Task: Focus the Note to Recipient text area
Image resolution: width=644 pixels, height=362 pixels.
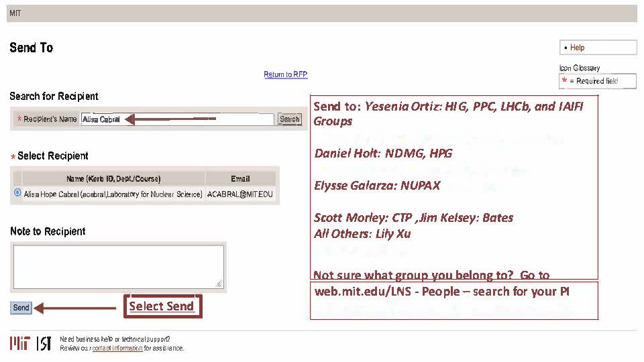Action: 117,266
